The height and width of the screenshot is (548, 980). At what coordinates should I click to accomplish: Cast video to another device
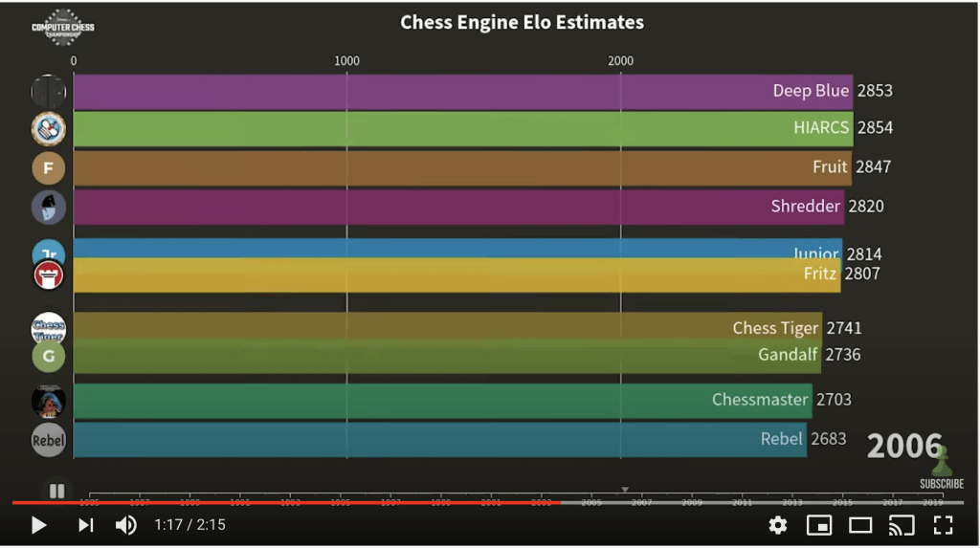902,524
